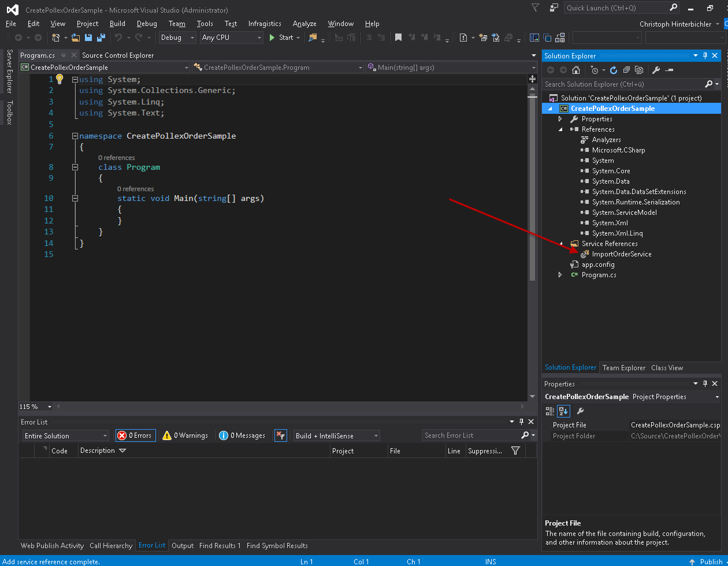Collapse the References tree node
Viewport: 728px width, 566px height.
tap(560, 129)
